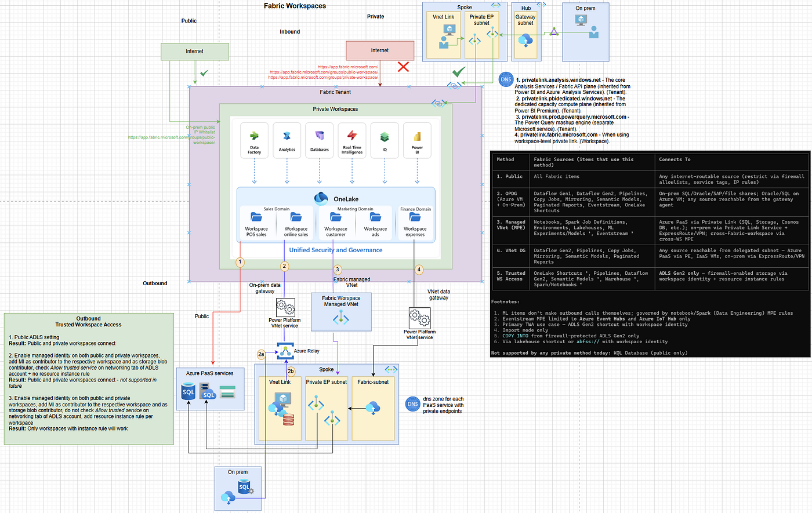Click the 2a circle near Azure Relay
This screenshot has height=513, width=812.
point(261,354)
